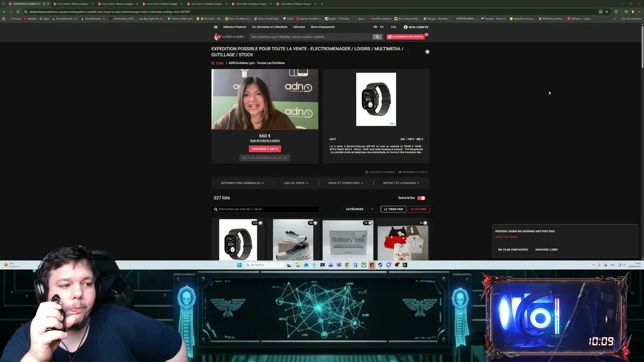
Task: Open the YouTube bookmark
Action: 30,19
